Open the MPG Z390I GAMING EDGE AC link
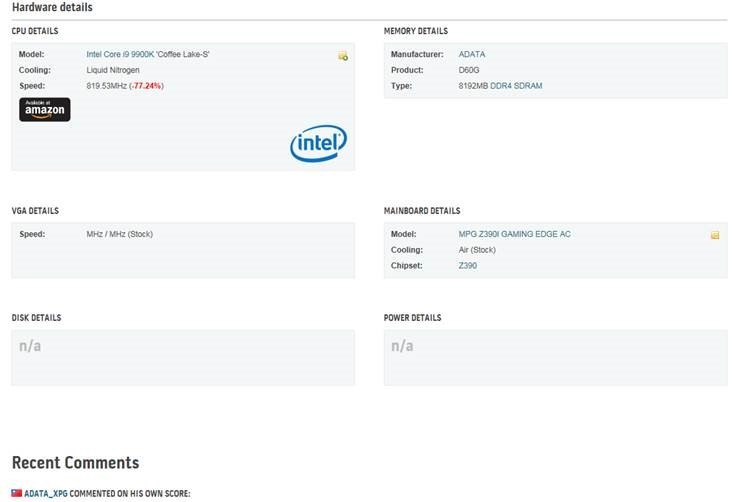 coord(514,234)
